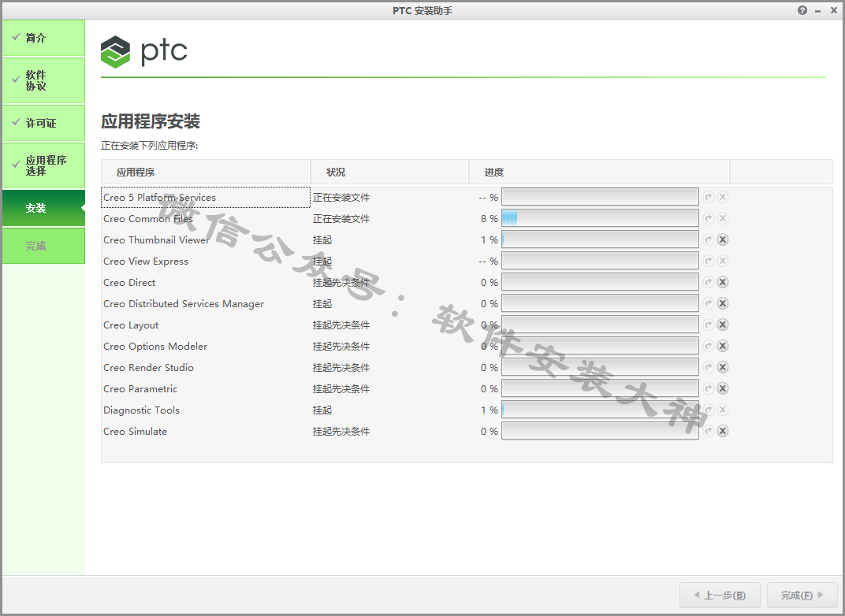Cancel the Creo View Express installation
This screenshot has width=845, height=616.
click(723, 261)
